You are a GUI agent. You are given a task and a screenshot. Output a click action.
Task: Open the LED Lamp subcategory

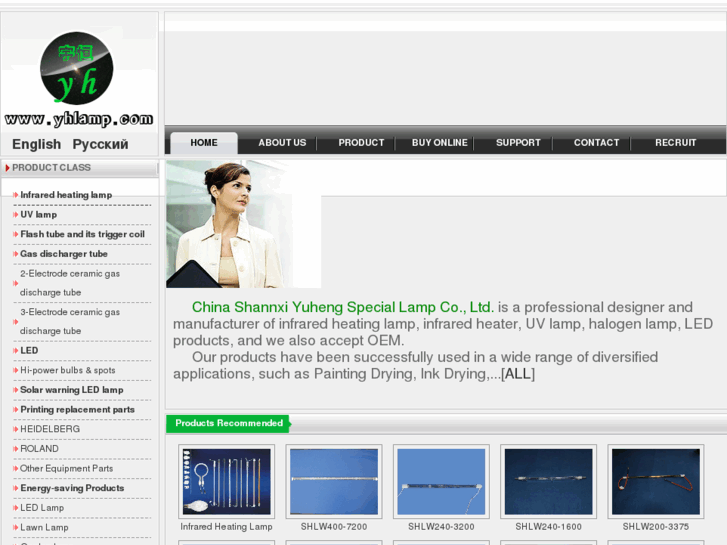(x=42, y=508)
